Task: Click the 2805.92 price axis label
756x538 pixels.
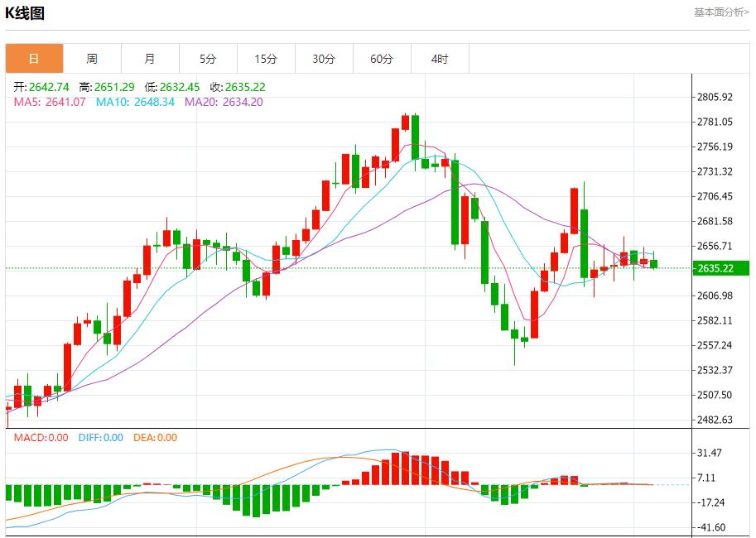Action: 715,98
